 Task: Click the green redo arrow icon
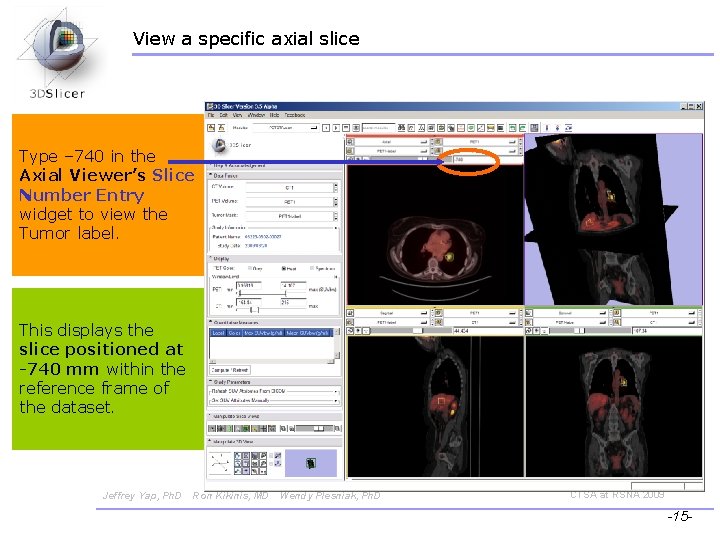coord(522,128)
